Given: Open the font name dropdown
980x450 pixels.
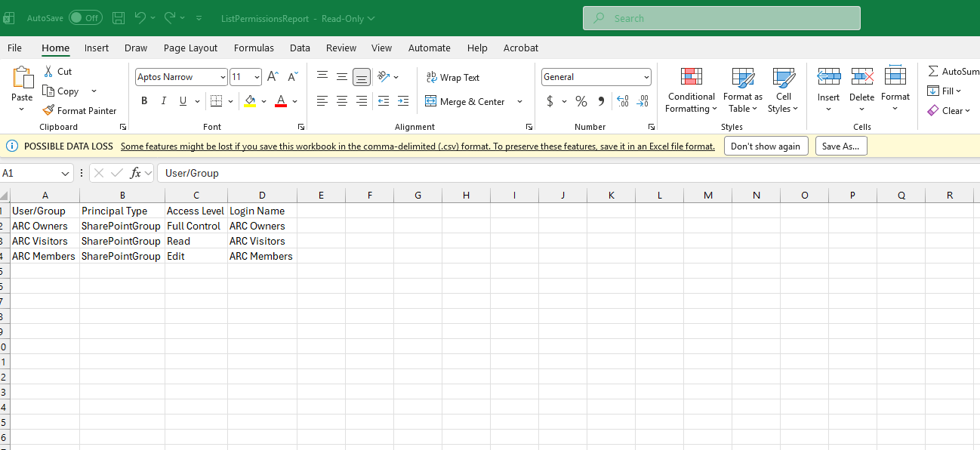Looking at the screenshot, I should [223, 77].
